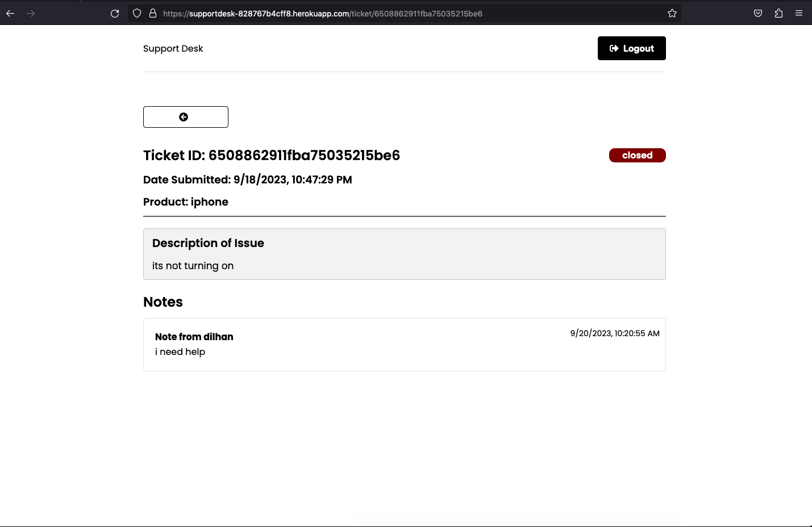Screen dimensions: 812x527
Task: Click the back-circle arrow icon above the ticket
Action: point(184,116)
